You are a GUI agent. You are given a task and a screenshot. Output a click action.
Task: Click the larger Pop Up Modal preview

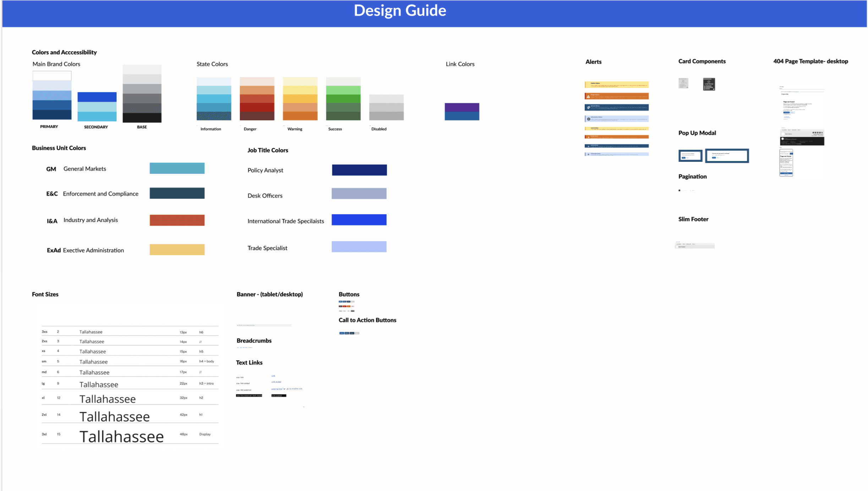point(727,156)
